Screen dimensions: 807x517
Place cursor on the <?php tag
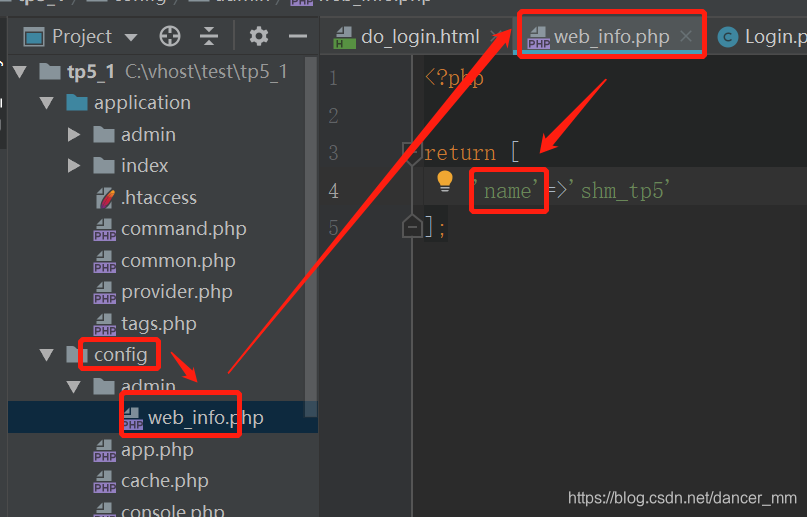(x=454, y=78)
